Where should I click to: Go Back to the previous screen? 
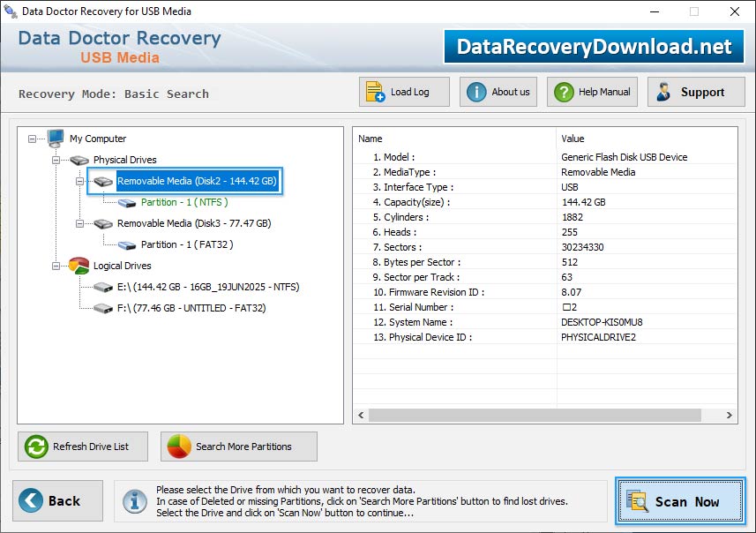click(58, 500)
